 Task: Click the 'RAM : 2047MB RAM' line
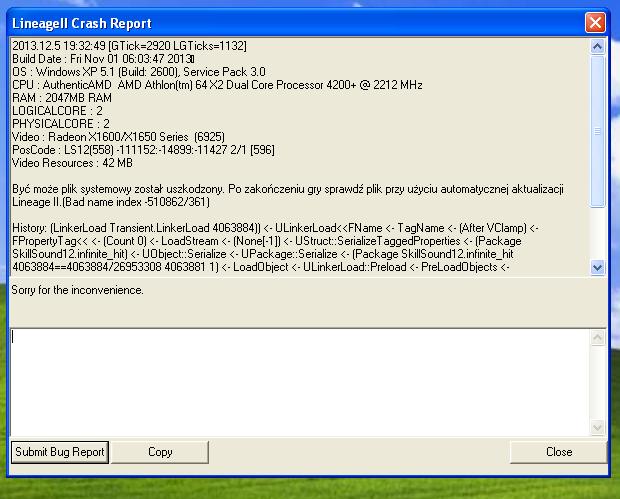point(62,98)
